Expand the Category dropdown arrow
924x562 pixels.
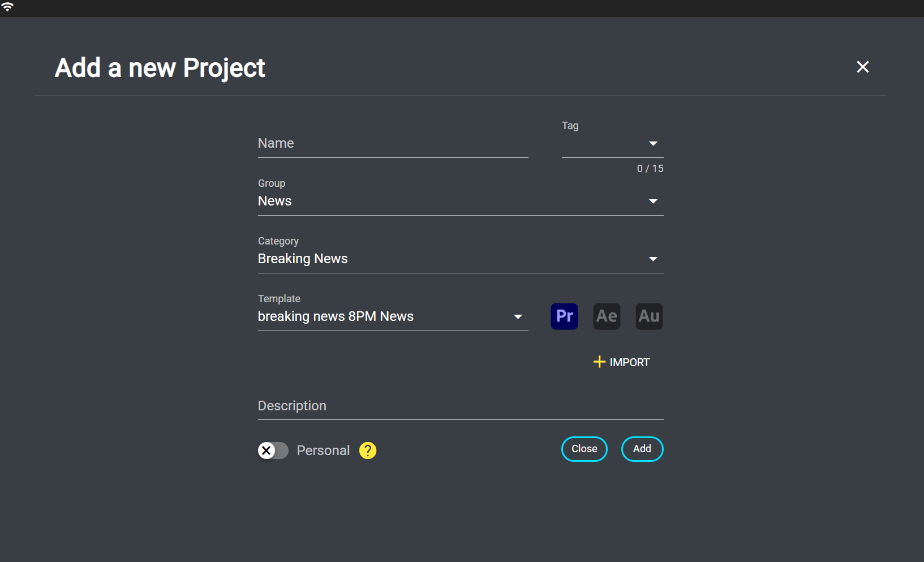tap(653, 259)
